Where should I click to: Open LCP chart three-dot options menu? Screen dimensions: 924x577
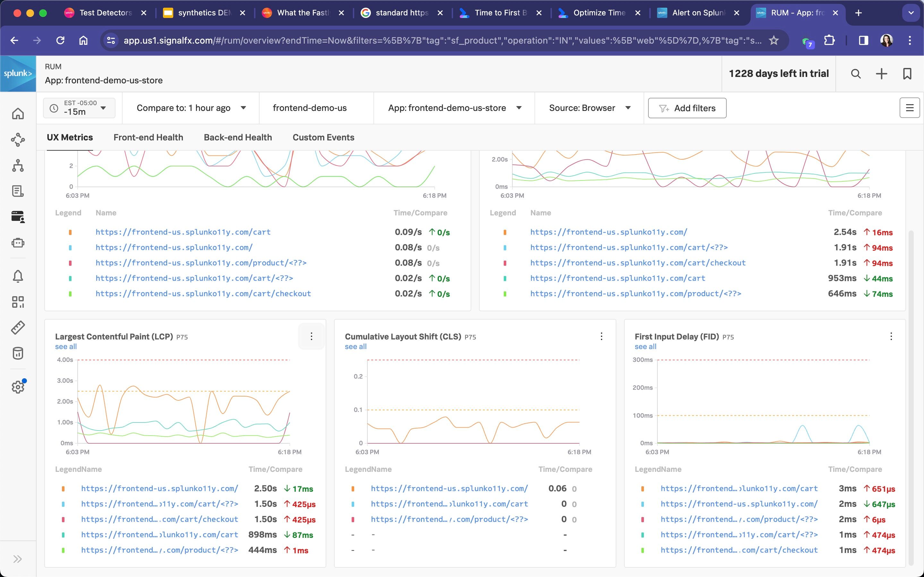coord(311,336)
